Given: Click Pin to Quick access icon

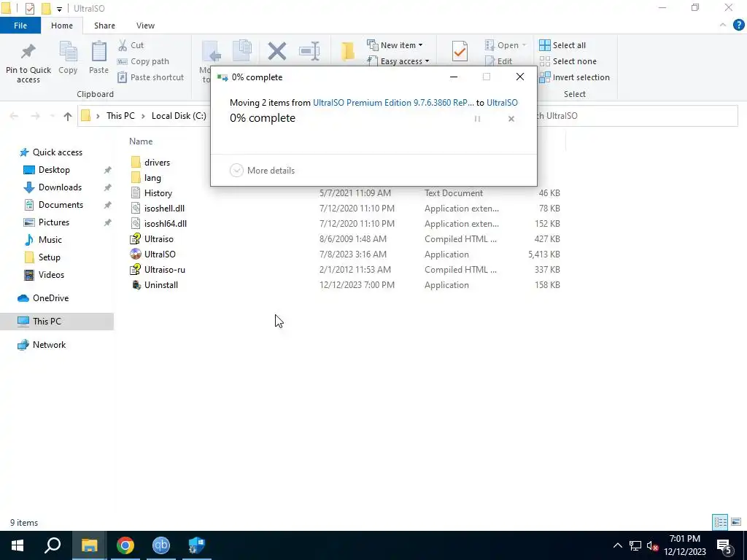Looking at the screenshot, I should [x=28, y=52].
